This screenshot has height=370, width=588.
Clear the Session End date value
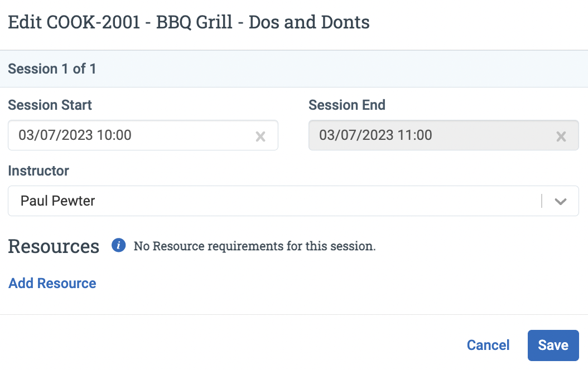click(561, 137)
